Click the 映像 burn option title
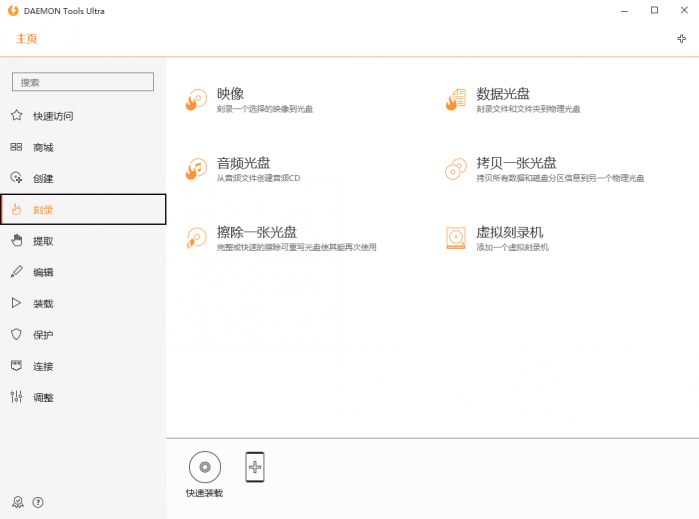The height and width of the screenshot is (519, 699). (x=230, y=94)
